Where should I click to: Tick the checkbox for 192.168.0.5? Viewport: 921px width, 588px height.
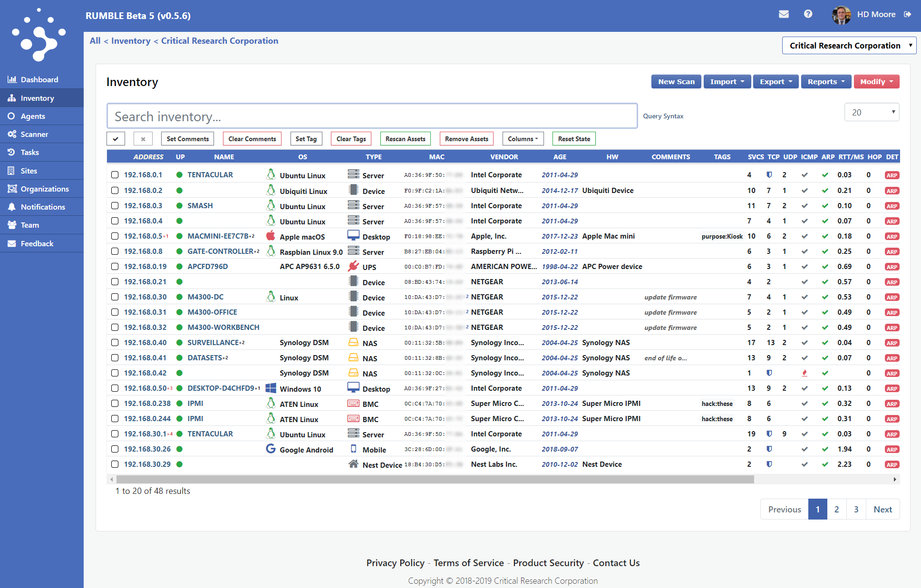pos(115,236)
